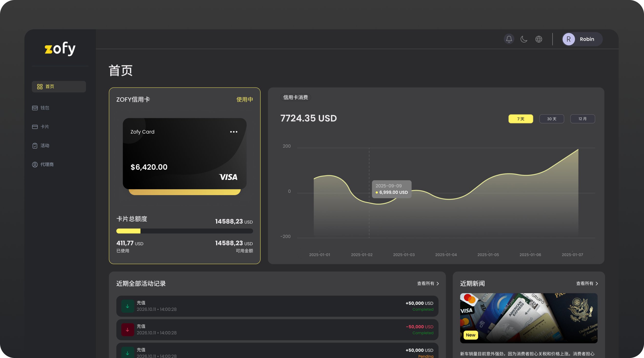This screenshot has width=644, height=358.
Task: Open the 信用卡消费 badge
Action: pyautogui.click(x=295, y=97)
